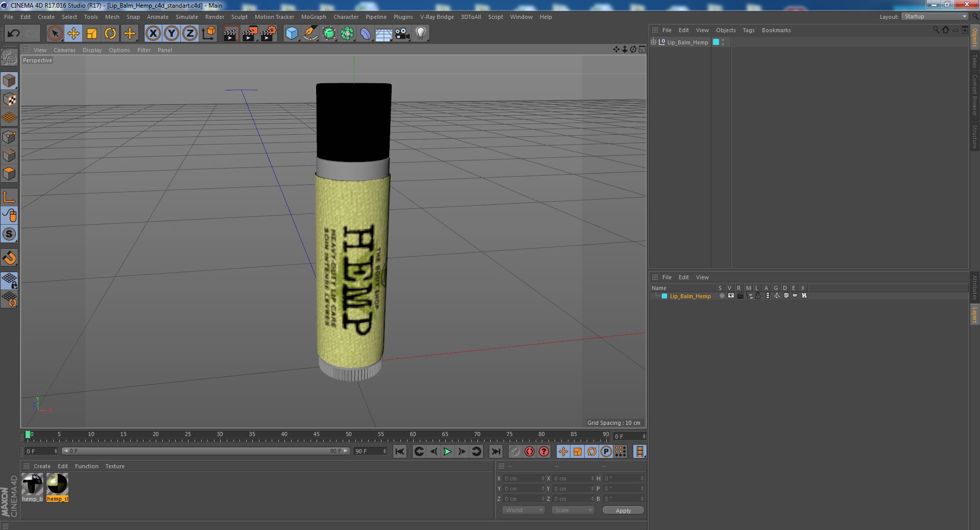Open the Subdivision Surface generator icon

coord(329,34)
